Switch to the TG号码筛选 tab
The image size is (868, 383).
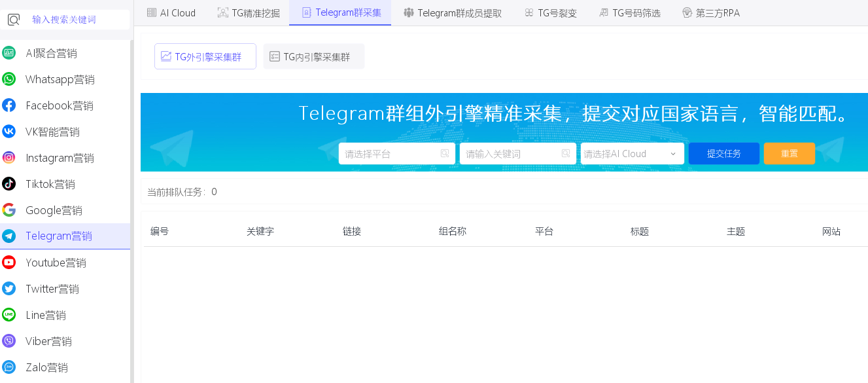[x=629, y=12]
